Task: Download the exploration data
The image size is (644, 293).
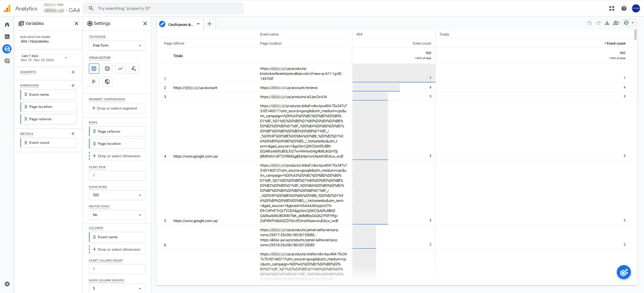Action: click(x=607, y=23)
